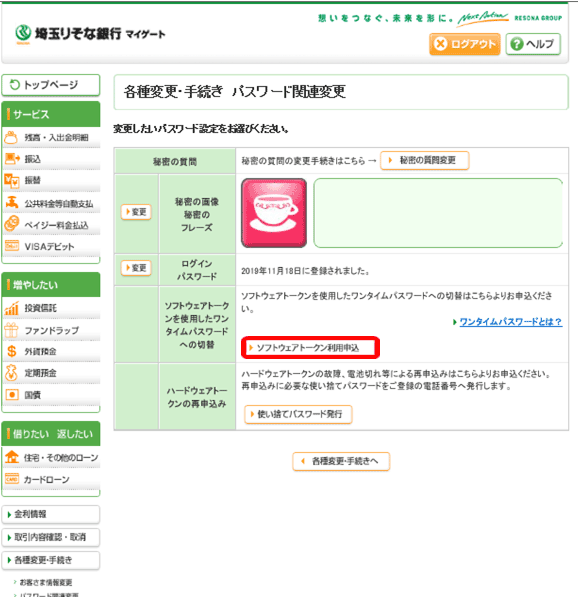
Task: Click the 2019年11月18日に登録されました text
Action: pos(305,271)
